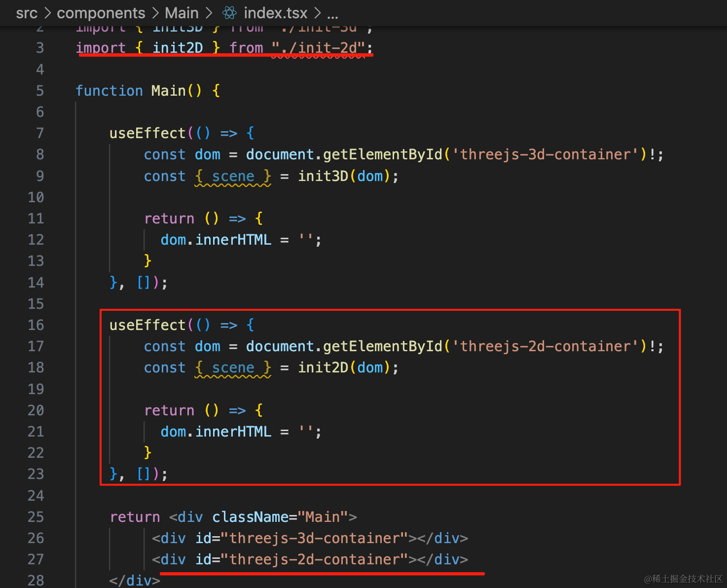Viewport: 727px width, 588px height.
Task: Click the "threejs-2d-container" id value on line 27
Action: tap(314, 559)
